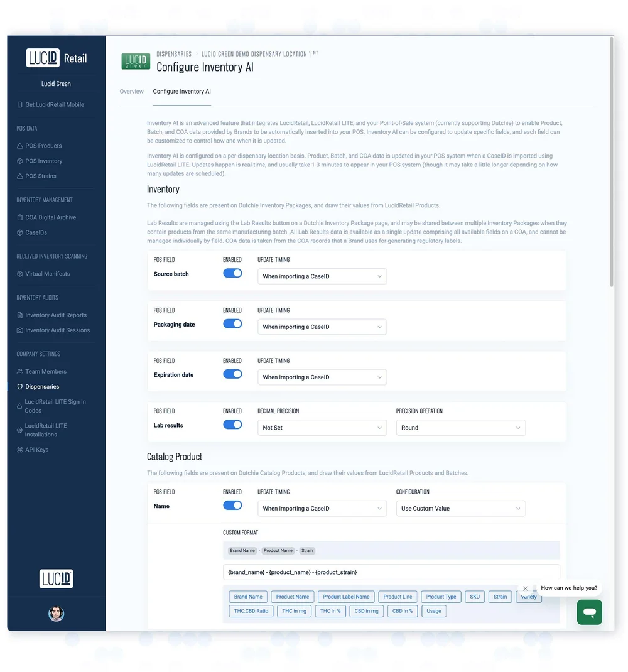Click the COA Digital Archive clipboard icon
This screenshot has height=672, width=628.
tap(19, 217)
